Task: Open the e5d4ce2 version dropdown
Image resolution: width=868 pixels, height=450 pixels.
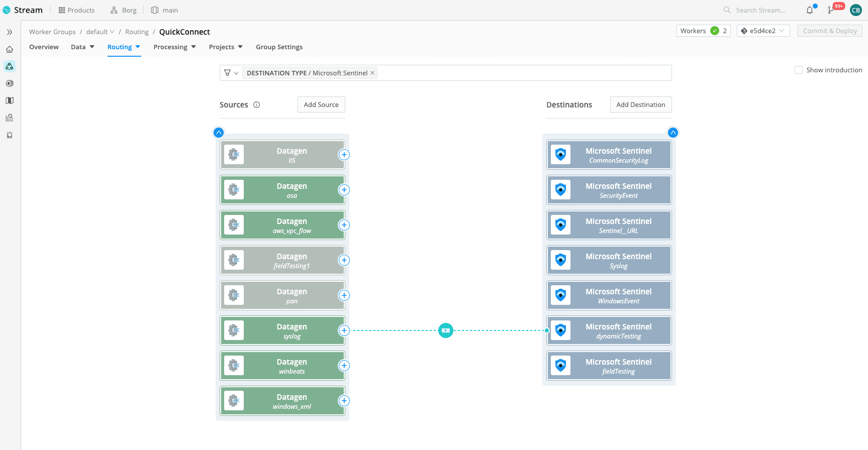Action: 762,31
